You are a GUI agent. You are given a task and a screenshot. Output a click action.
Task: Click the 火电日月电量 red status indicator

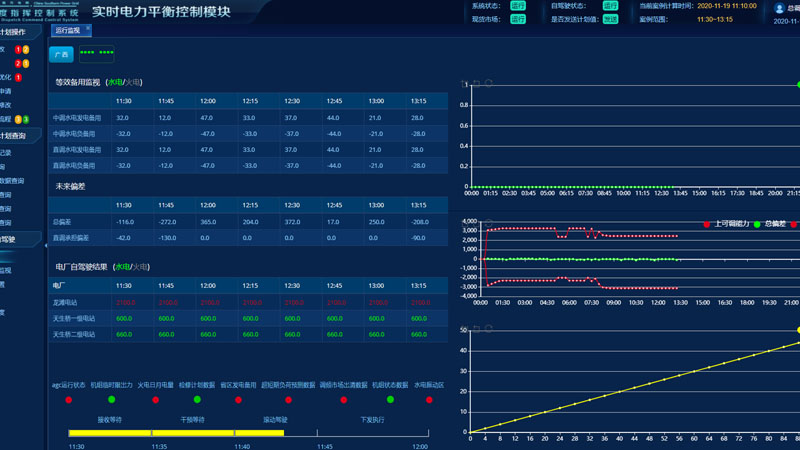[155, 400]
